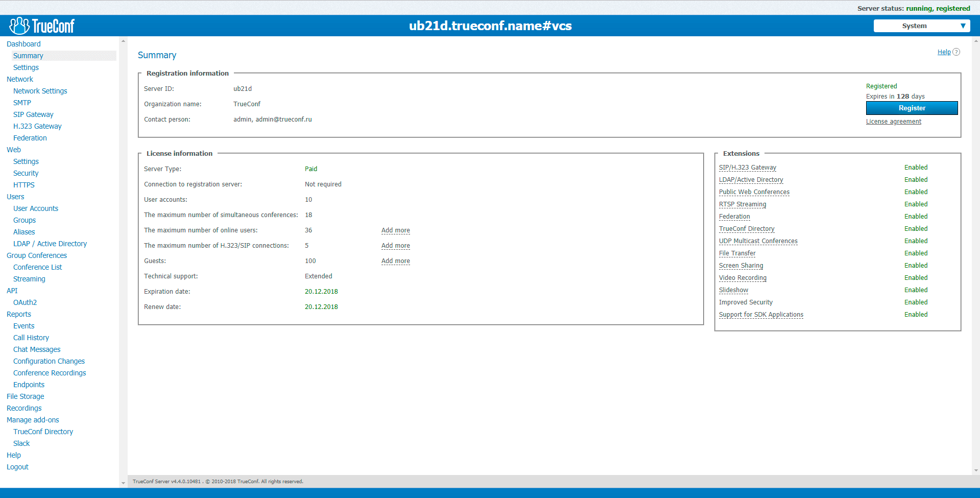This screenshot has height=498, width=980.
Task: Open User Accounts under Users
Action: (36, 208)
